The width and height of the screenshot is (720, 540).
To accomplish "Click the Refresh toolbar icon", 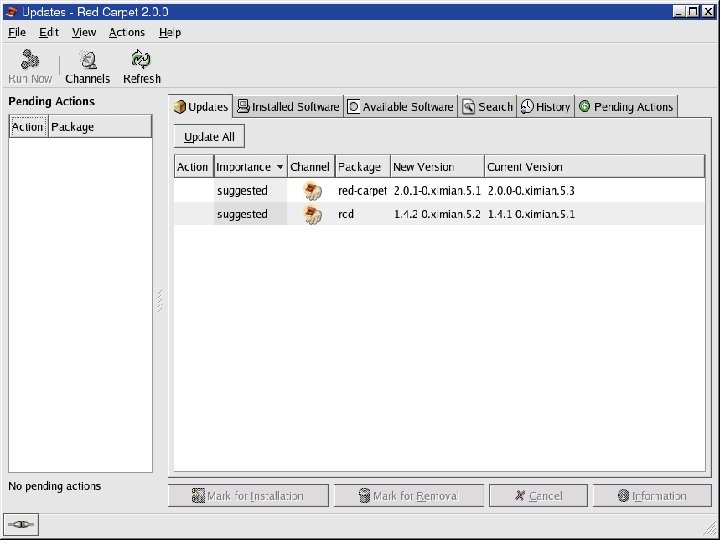I will 141,67.
